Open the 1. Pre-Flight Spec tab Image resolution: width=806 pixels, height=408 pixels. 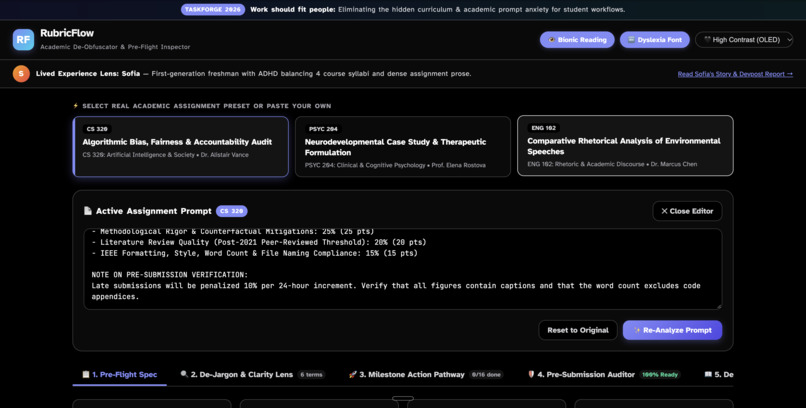click(120, 375)
